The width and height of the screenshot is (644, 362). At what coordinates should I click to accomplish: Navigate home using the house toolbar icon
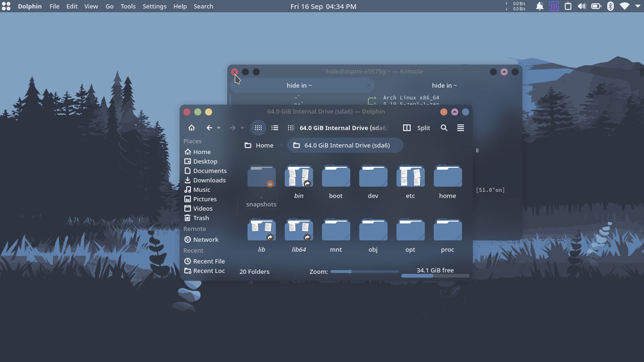tap(191, 128)
